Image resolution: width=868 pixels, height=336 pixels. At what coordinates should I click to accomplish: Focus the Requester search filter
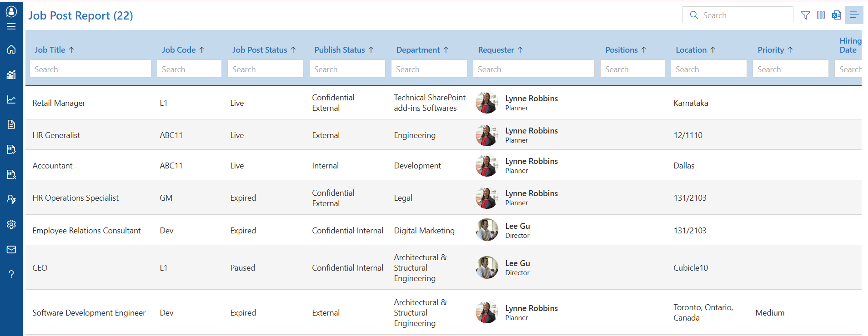point(534,69)
